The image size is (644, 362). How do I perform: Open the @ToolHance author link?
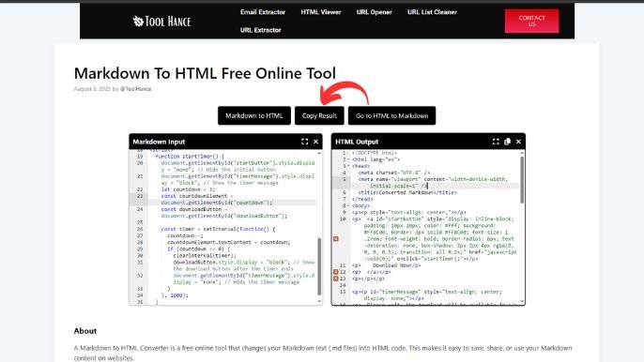135,89
